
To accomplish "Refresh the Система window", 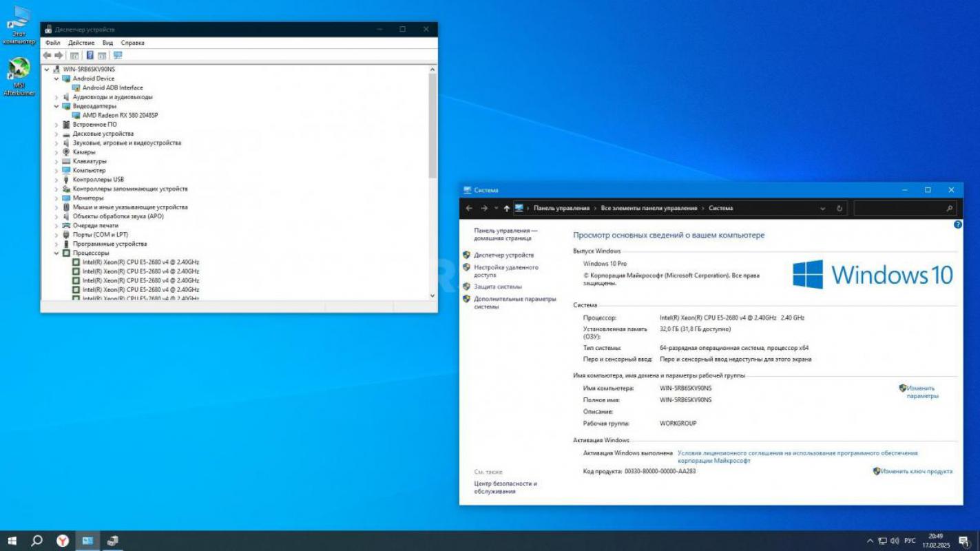I will click(x=840, y=208).
